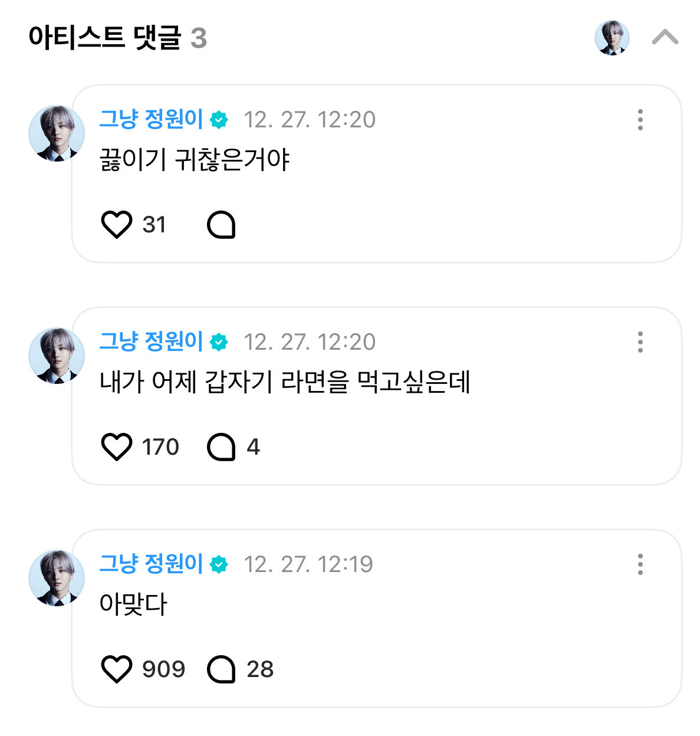Open the 28 replies on "아맞다" comment

pyautogui.click(x=221, y=669)
